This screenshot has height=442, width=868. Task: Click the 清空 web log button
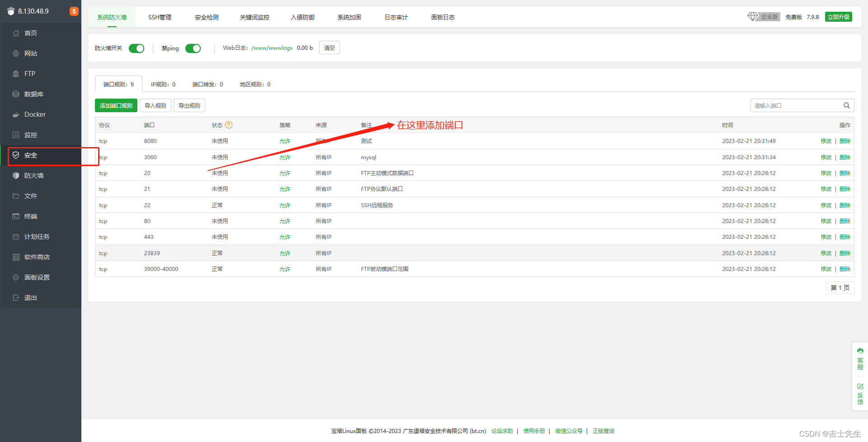click(330, 48)
